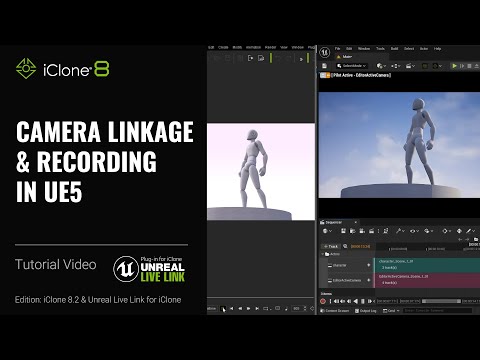Viewport: 480px width, 360px height.
Task: Open the Select Mode dropdown
Action: coord(351,66)
